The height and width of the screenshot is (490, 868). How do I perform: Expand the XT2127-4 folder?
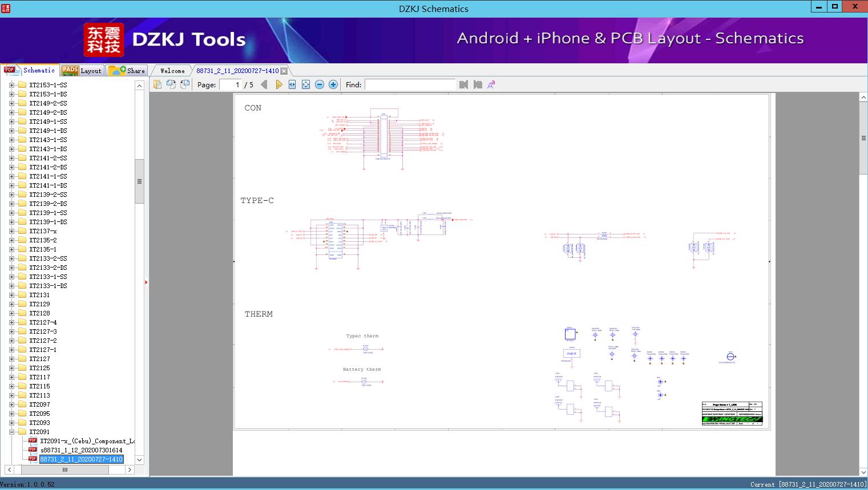coord(11,322)
